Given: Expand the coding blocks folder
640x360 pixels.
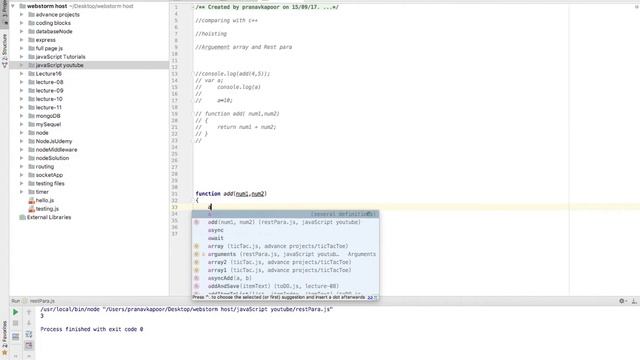Looking at the screenshot, I should click(x=22, y=23).
